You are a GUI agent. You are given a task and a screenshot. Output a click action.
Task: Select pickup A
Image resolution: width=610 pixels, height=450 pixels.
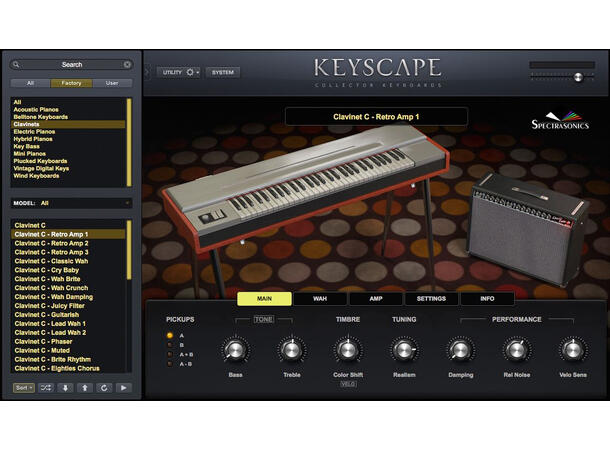point(170,335)
